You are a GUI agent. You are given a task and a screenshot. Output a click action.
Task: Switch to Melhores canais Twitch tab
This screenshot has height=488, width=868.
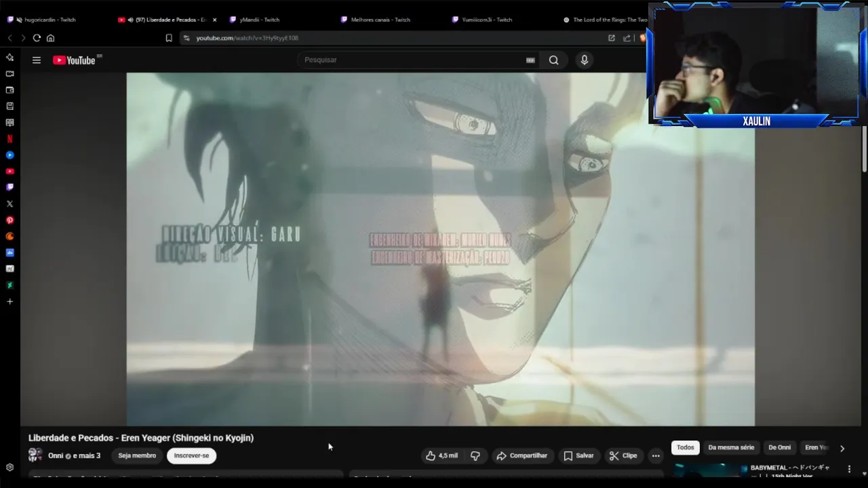380,20
